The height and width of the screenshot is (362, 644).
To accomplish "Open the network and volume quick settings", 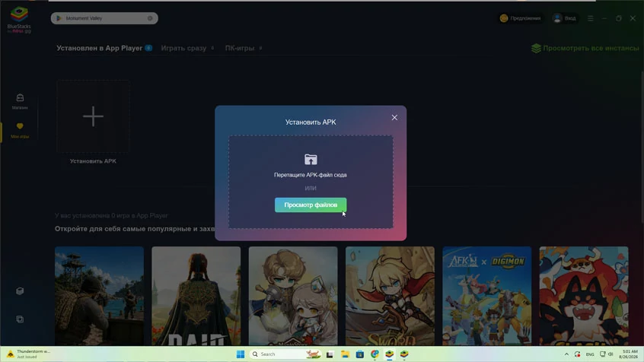I will pos(606,354).
